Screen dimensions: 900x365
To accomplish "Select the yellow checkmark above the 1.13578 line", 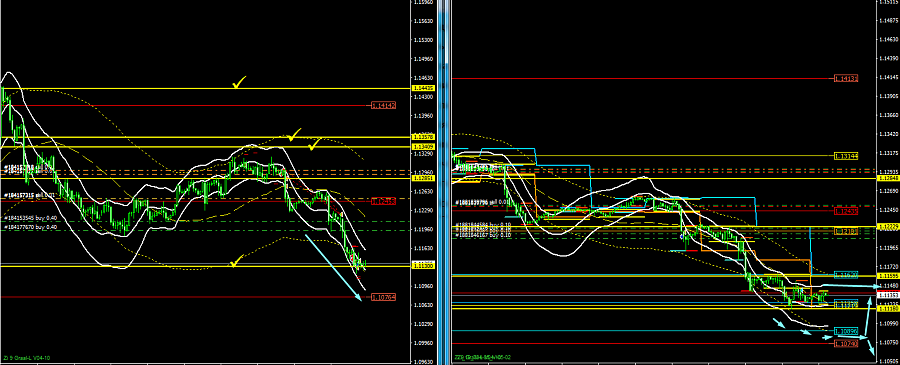I will tap(294, 135).
